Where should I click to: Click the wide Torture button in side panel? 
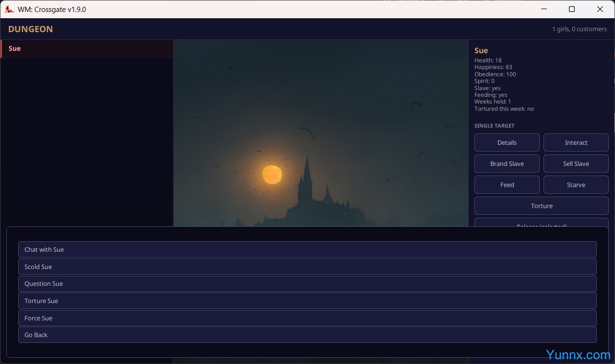click(541, 206)
